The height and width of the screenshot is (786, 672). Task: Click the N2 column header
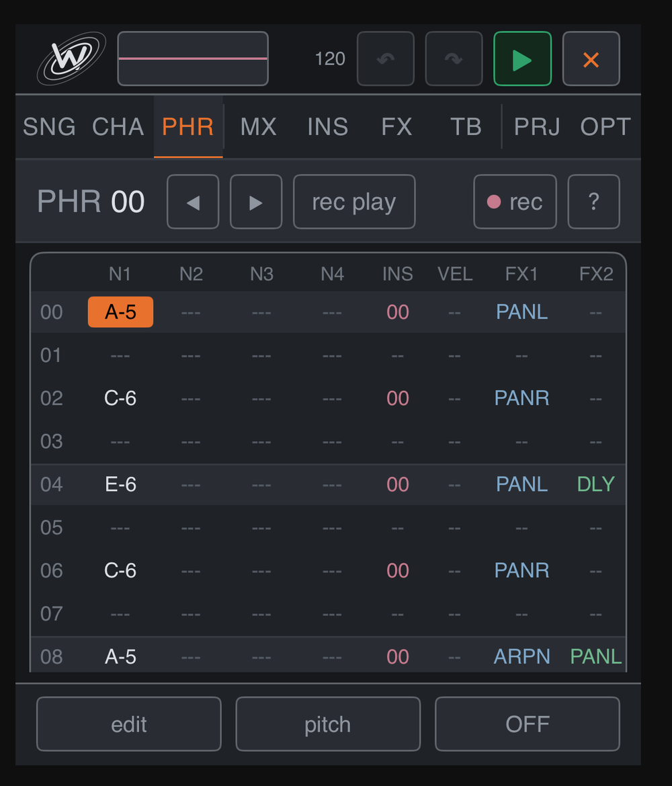(191, 274)
